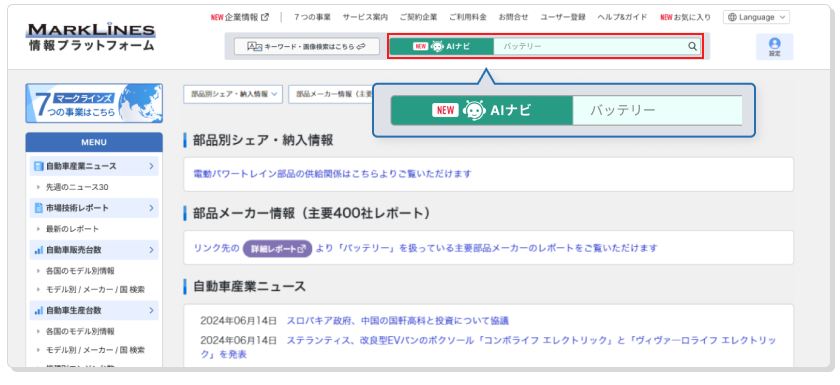The height and width of the screenshot is (385, 840).
Task: Click the MarkLines 情報プラットフォーム logo
Action: [x=91, y=37]
